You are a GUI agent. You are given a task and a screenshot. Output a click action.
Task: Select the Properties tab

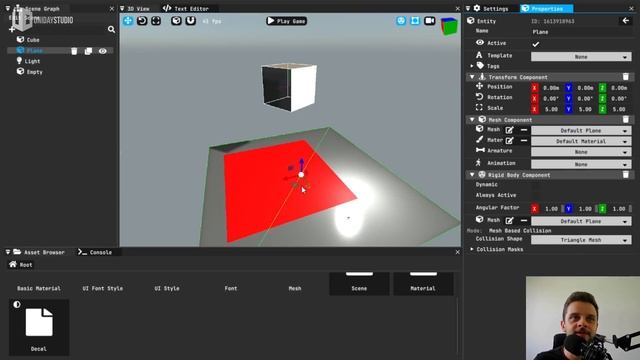(546, 8)
